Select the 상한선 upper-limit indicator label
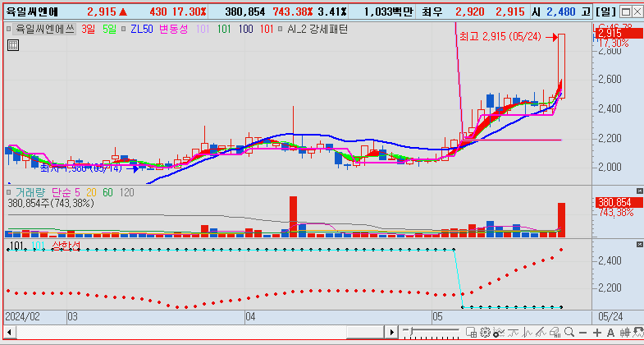This screenshot has width=644, height=345. [x=66, y=245]
